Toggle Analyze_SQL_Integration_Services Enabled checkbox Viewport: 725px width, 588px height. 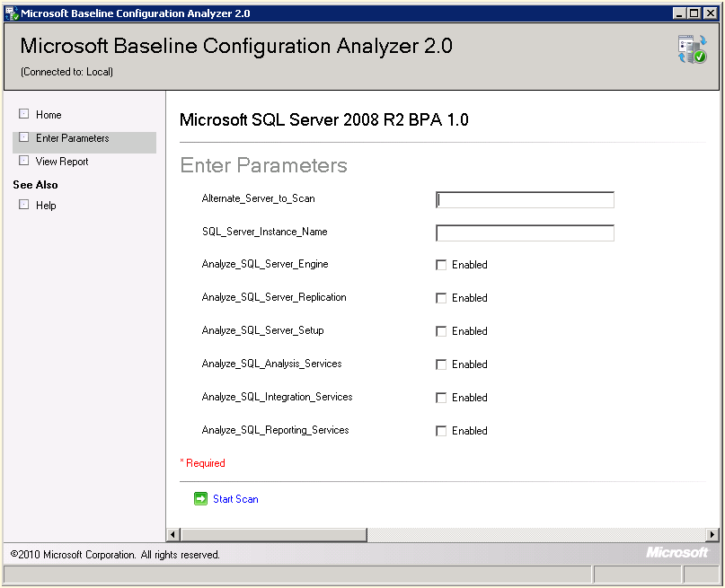point(441,398)
